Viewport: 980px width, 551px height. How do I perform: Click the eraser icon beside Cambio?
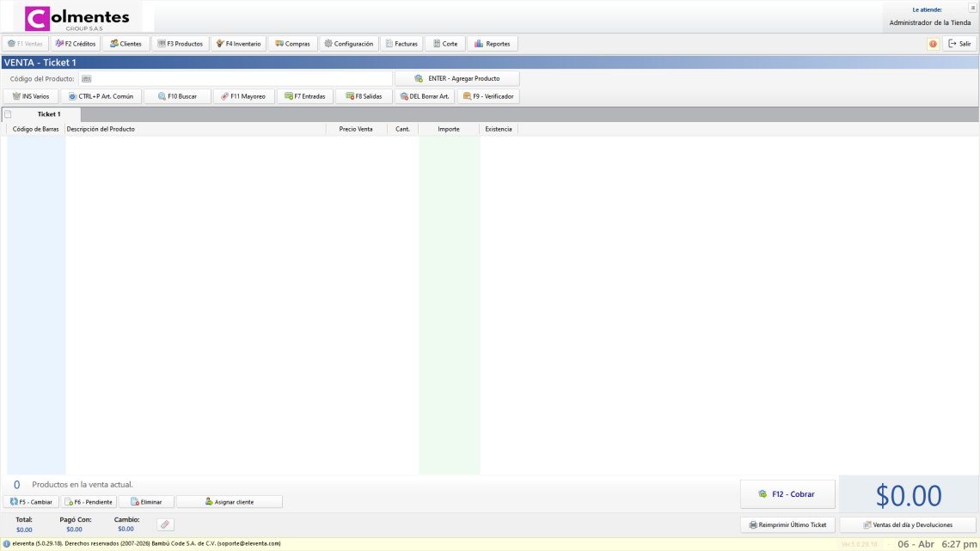tap(165, 524)
